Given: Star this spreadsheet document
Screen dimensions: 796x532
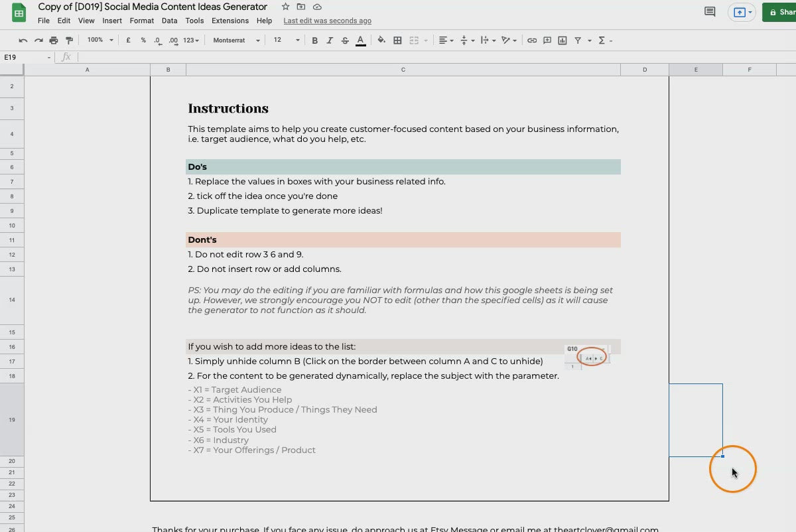Looking at the screenshot, I should (x=285, y=7).
